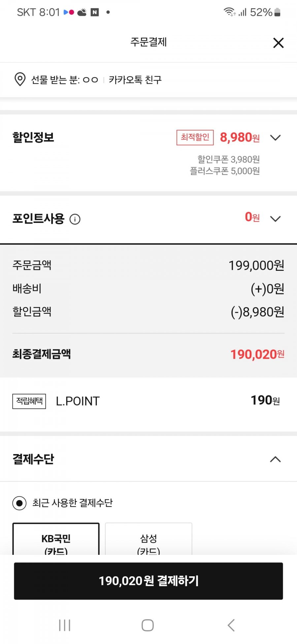Select 삼성 카드 payment option
The height and width of the screenshot is (644, 297).
[x=148, y=539]
